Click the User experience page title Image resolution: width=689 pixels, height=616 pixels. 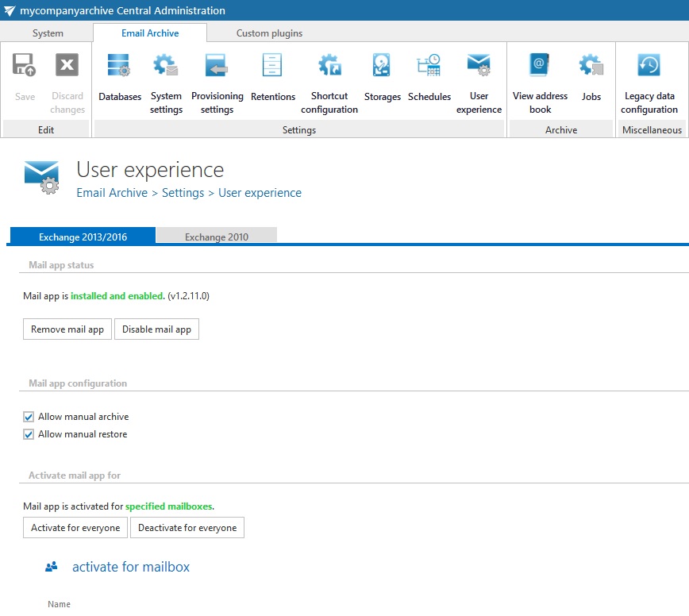coord(150,170)
